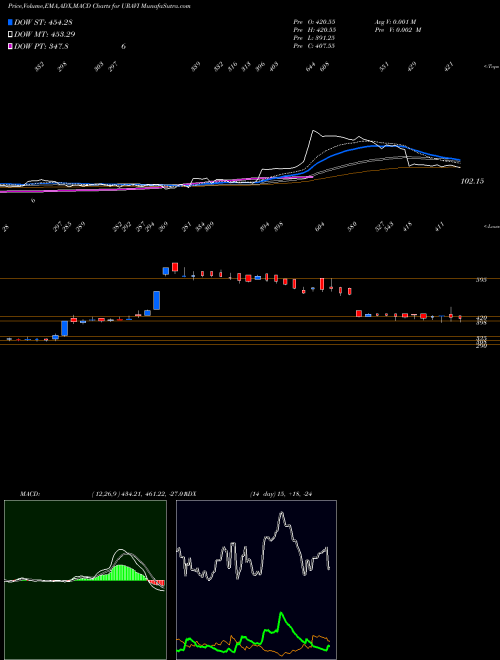Open the ADX indicator panel
The width and height of the screenshot is (500, 660).
click(256, 580)
